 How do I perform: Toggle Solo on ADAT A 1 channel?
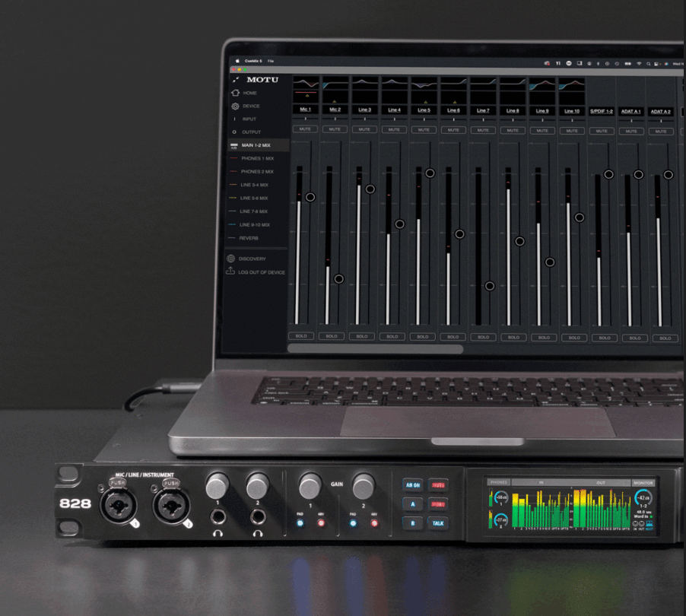(634, 338)
